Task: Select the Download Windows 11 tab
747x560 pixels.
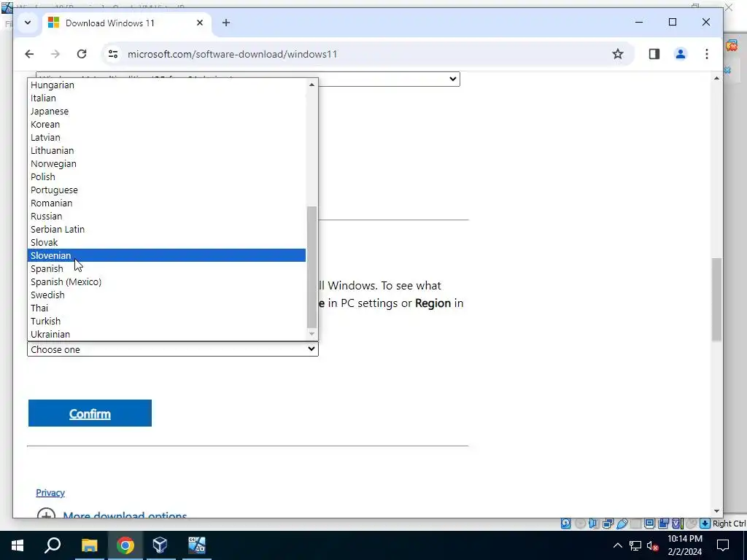Action: point(126,23)
